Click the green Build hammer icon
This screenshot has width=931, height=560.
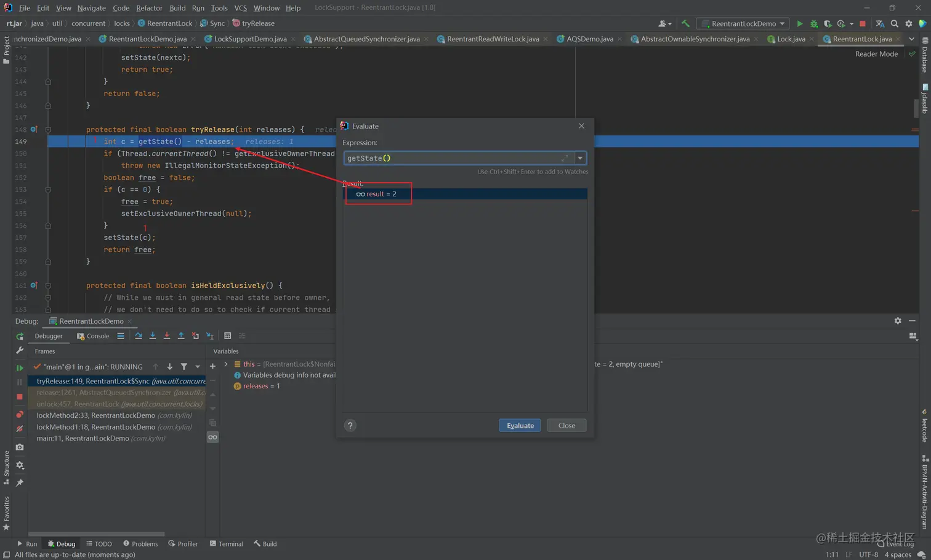[685, 23]
